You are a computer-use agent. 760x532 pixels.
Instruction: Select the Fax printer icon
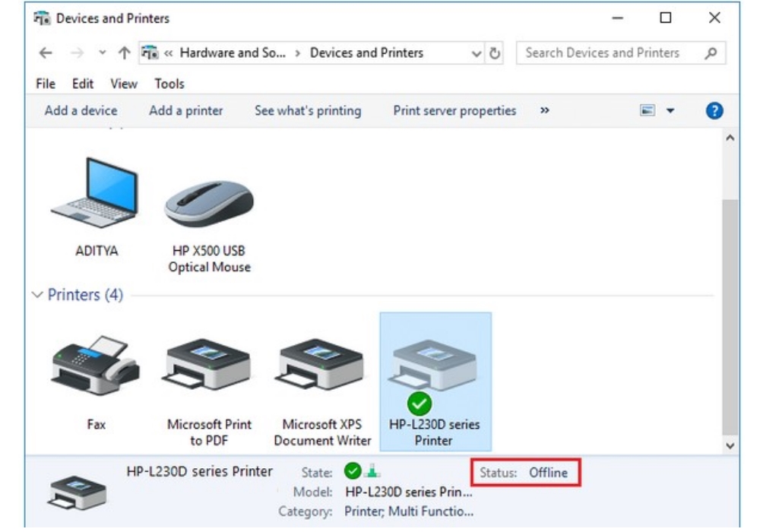[95, 367]
